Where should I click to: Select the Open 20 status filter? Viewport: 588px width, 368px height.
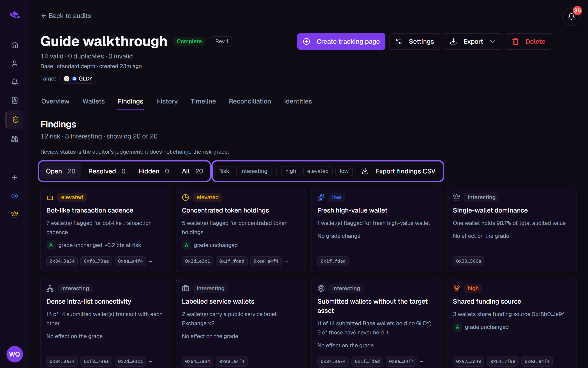tap(60, 171)
